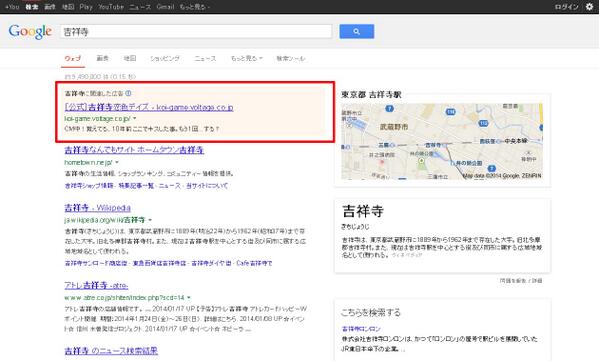Switch to the 地図 tab
Screen dimensions: 599x361
(130, 58)
